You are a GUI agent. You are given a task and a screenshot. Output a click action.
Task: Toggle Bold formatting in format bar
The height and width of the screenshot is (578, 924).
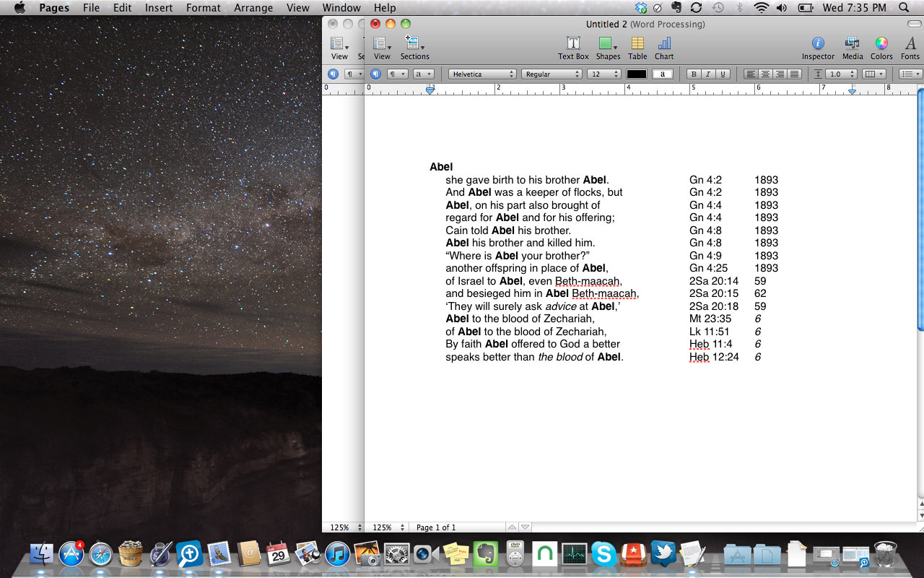pos(694,74)
